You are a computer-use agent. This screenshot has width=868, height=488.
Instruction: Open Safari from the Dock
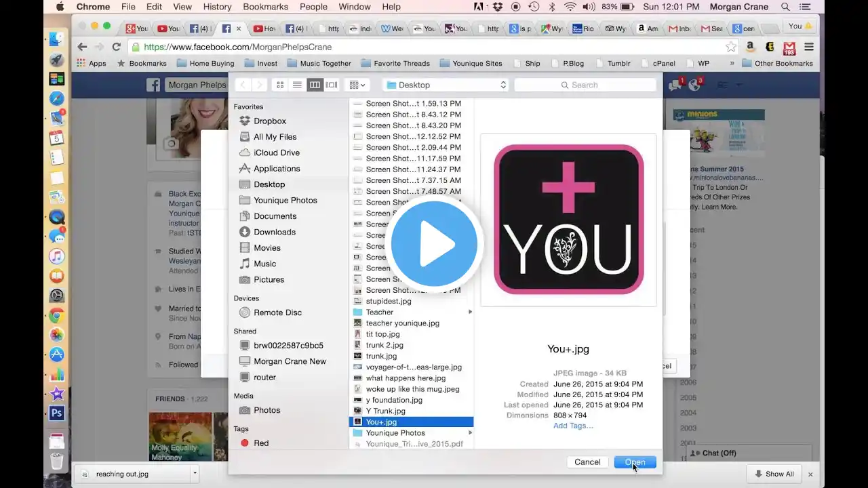57,98
